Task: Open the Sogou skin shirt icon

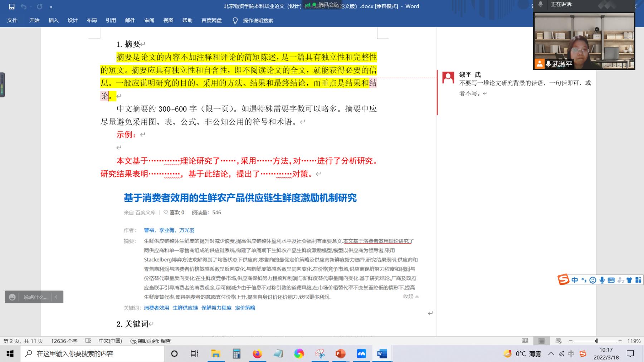Action: 629,280
